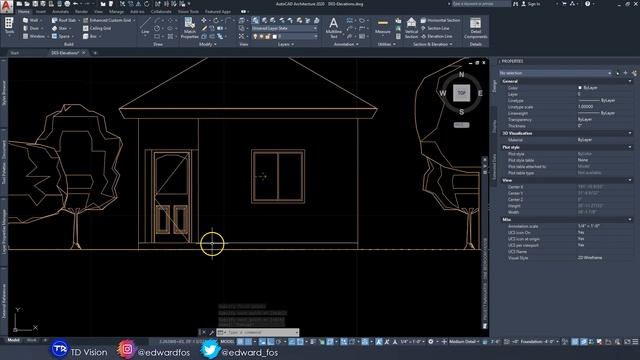
Task: Click the TOP face of the ViewCube
Action: (x=461, y=93)
